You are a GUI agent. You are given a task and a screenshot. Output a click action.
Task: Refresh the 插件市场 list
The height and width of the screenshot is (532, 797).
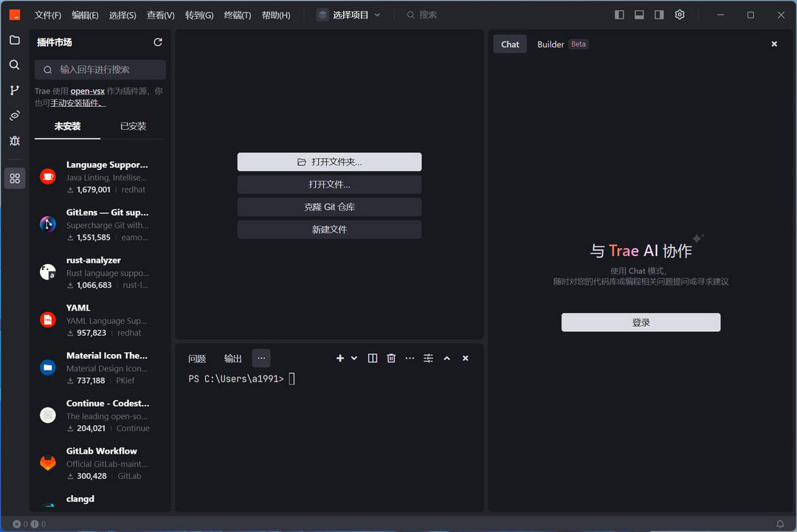(157, 42)
